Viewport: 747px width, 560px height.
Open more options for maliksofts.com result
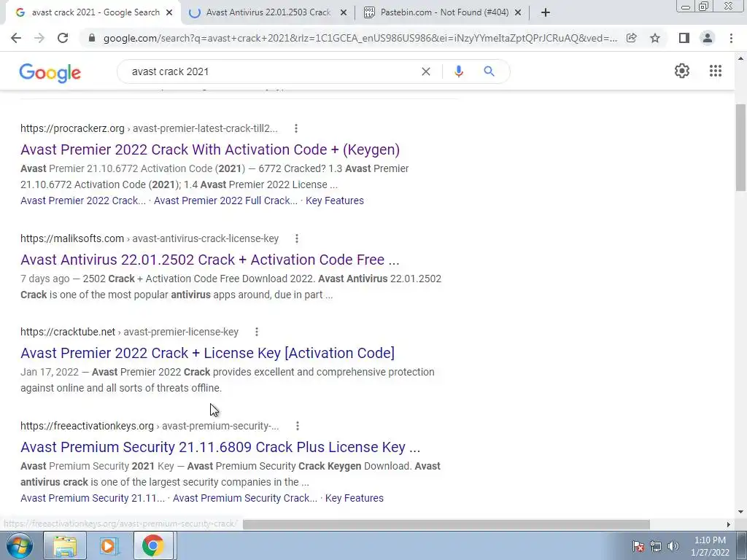click(x=296, y=238)
